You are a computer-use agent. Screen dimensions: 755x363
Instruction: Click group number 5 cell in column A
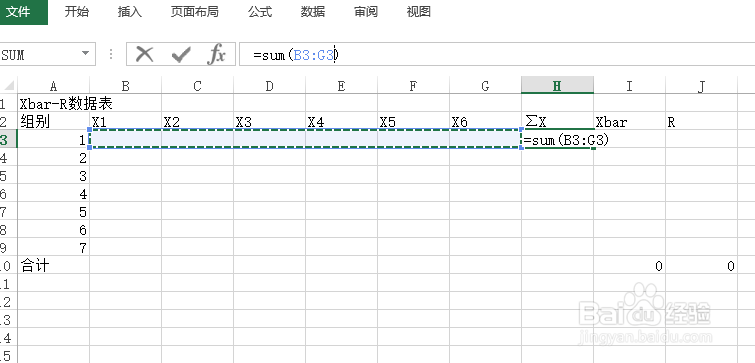pyautogui.click(x=53, y=211)
